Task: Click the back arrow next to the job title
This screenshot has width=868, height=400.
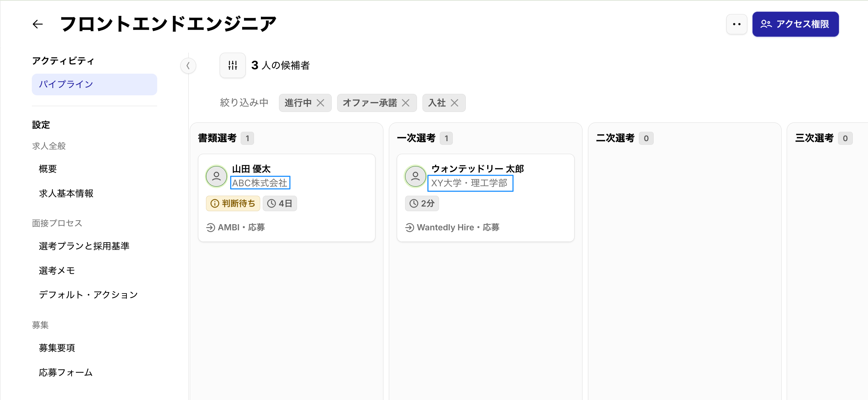Action: 38,24
